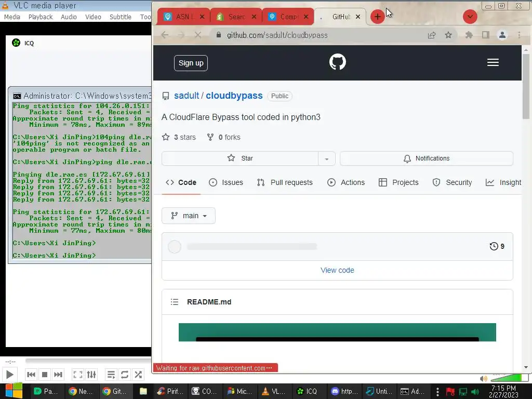The image size is (532, 399).
Task: Click the VLC seek progress bar
Action: (x=88, y=361)
